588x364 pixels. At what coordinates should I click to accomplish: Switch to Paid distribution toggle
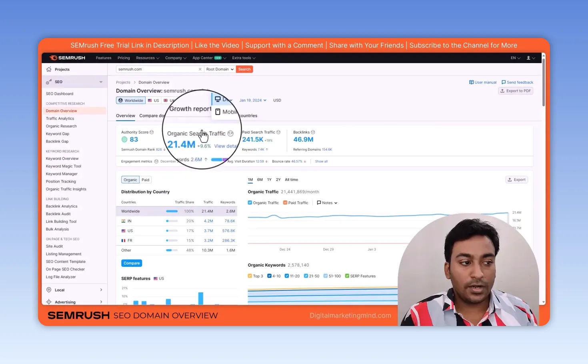145,180
